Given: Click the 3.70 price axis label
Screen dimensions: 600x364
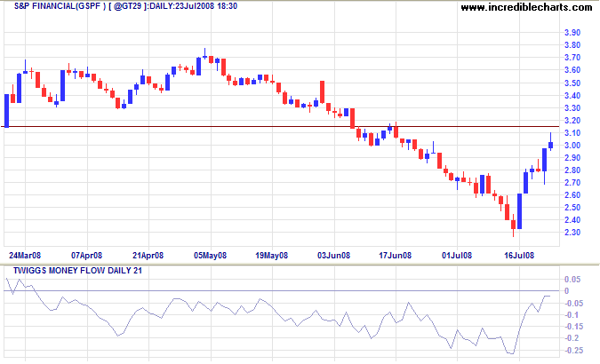Looking at the screenshot, I should 572,58.
